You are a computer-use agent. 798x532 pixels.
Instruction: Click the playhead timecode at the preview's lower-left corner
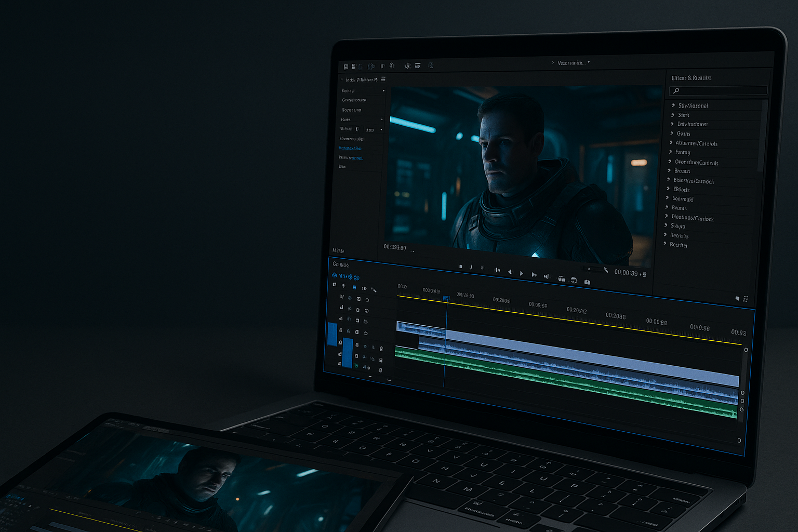click(395, 247)
